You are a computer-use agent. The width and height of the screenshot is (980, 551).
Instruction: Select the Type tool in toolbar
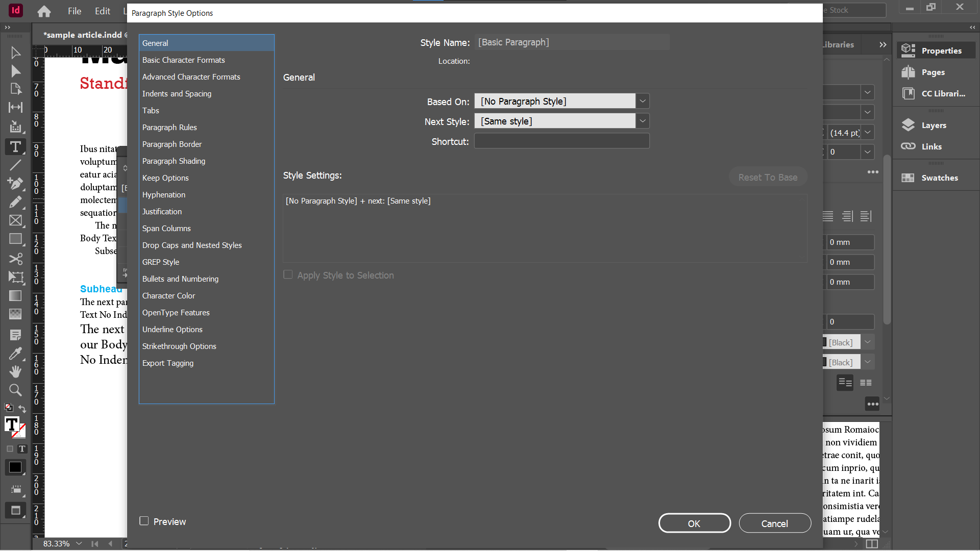tap(15, 147)
